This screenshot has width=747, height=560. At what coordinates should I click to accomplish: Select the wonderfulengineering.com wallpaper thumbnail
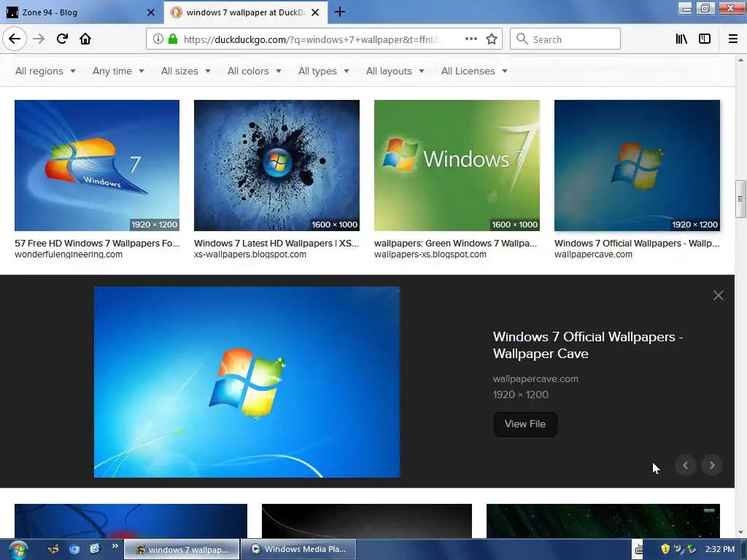point(97,166)
